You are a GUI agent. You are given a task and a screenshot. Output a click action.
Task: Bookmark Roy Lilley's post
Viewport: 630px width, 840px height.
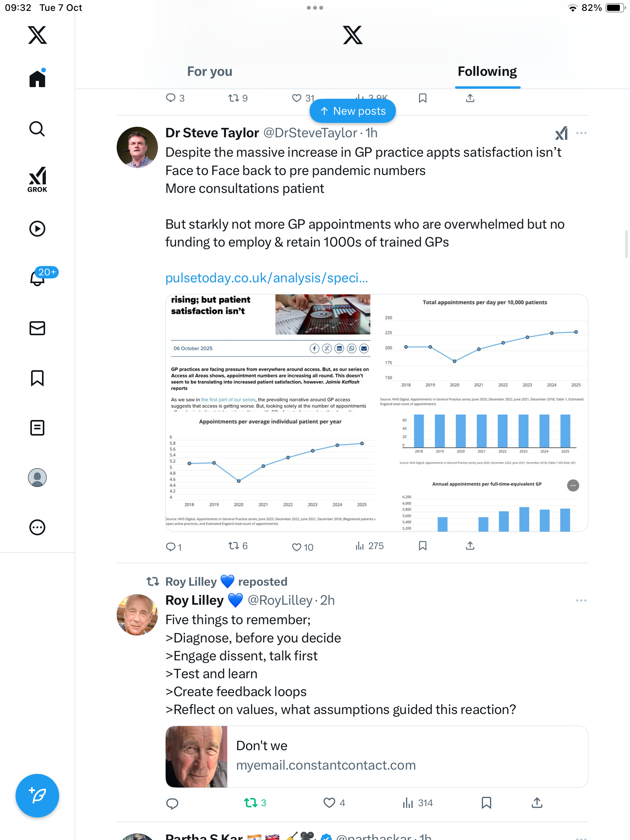coord(486,803)
